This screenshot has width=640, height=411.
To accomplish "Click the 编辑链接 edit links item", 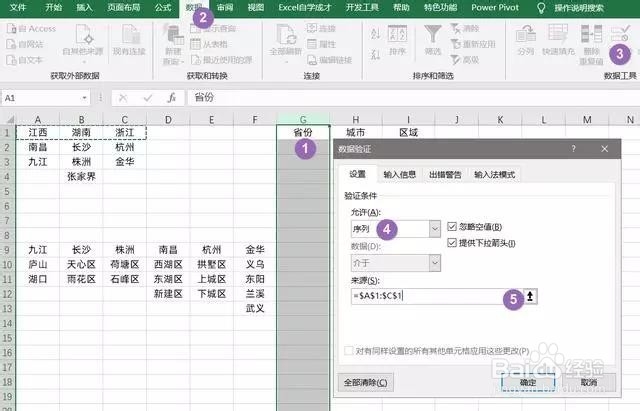I will point(329,60).
